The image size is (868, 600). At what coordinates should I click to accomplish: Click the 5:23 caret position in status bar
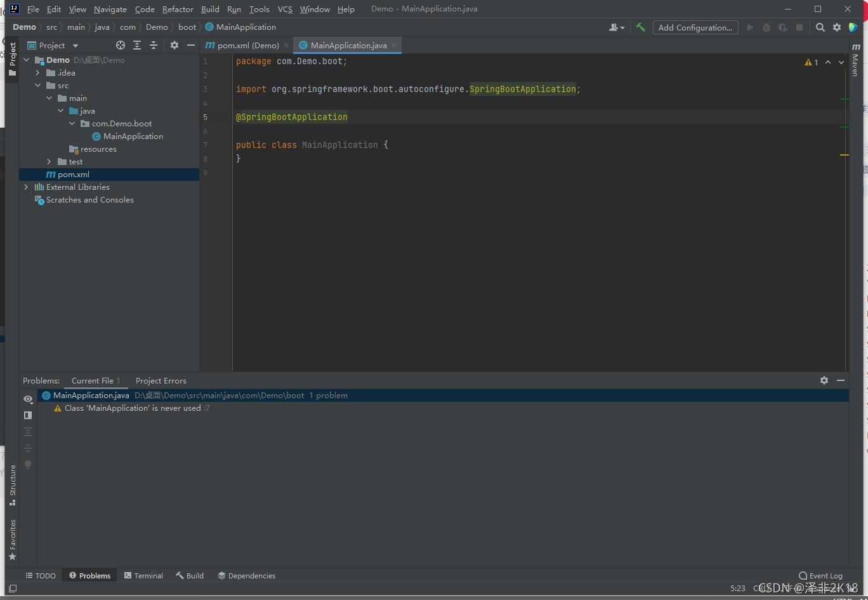[738, 589]
